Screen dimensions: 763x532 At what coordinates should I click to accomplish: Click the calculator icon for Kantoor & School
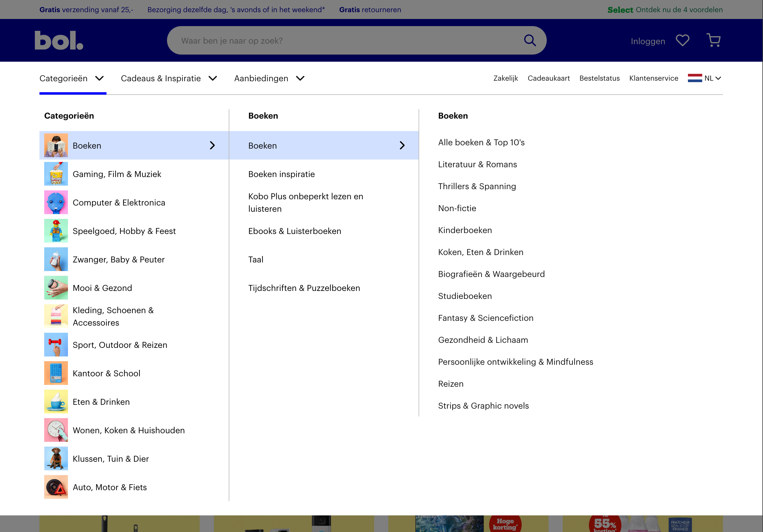point(56,373)
